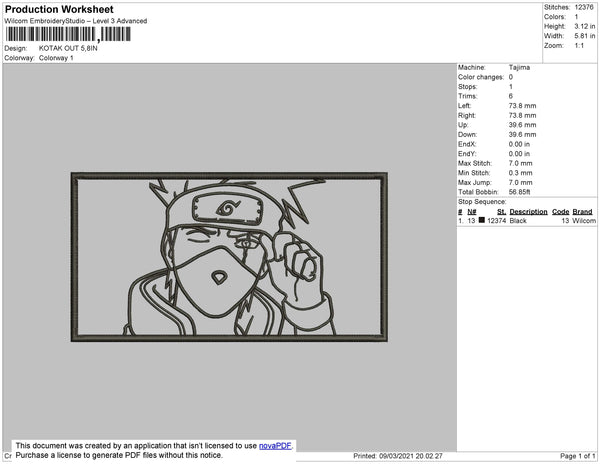Image resolution: width=600 pixels, height=464 pixels.
Task: Click the Description column header
Action: click(528, 212)
